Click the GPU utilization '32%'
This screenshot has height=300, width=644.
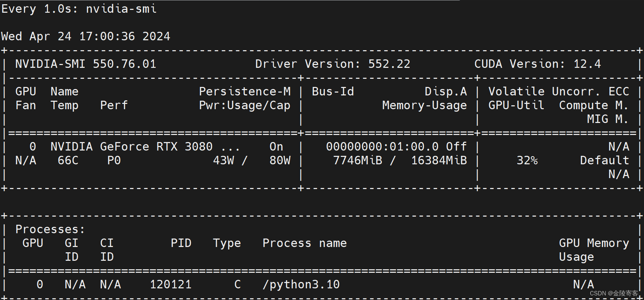527,160
